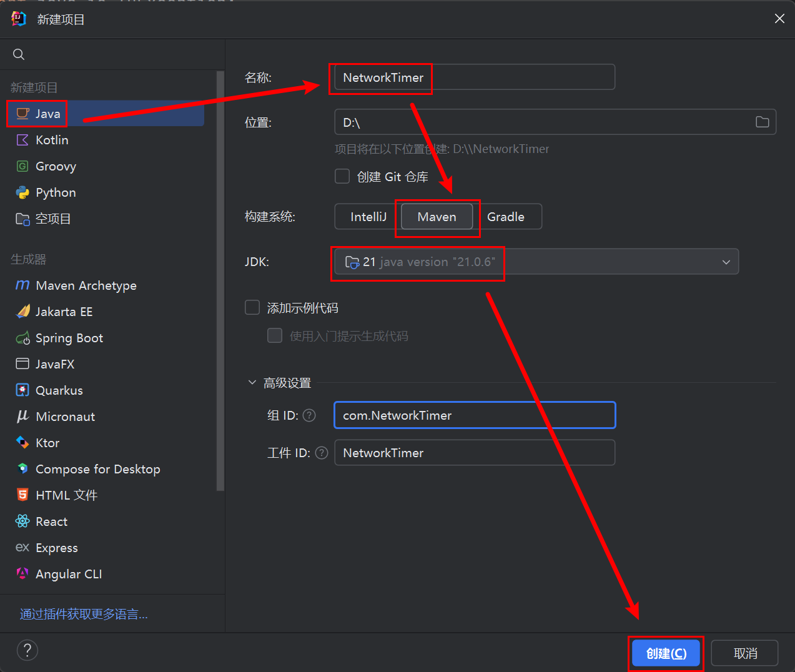
Task: Switch build system to IntelliJ
Action: (368, 217)
